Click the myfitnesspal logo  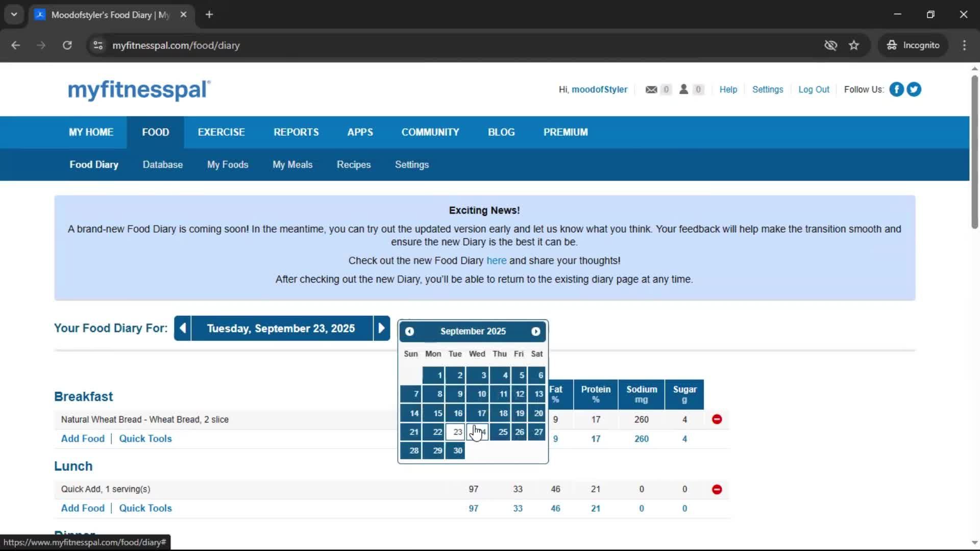[139, 90]
